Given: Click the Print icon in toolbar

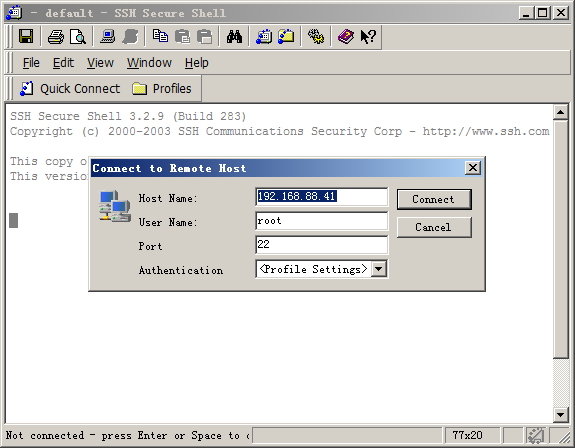Looking at the screenshot, I should click(x=56, y=37).
